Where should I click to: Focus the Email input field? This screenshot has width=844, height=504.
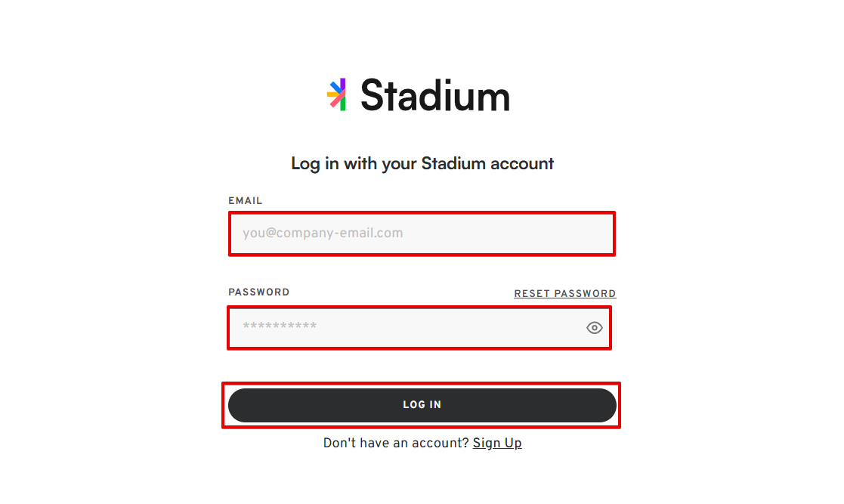pyautogui.click(x=422, y=233)
